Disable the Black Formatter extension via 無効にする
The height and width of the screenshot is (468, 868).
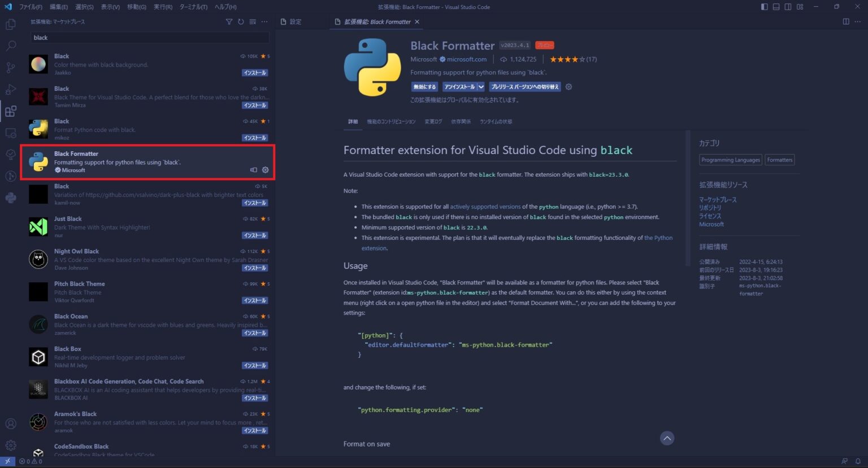coord(424,86)
